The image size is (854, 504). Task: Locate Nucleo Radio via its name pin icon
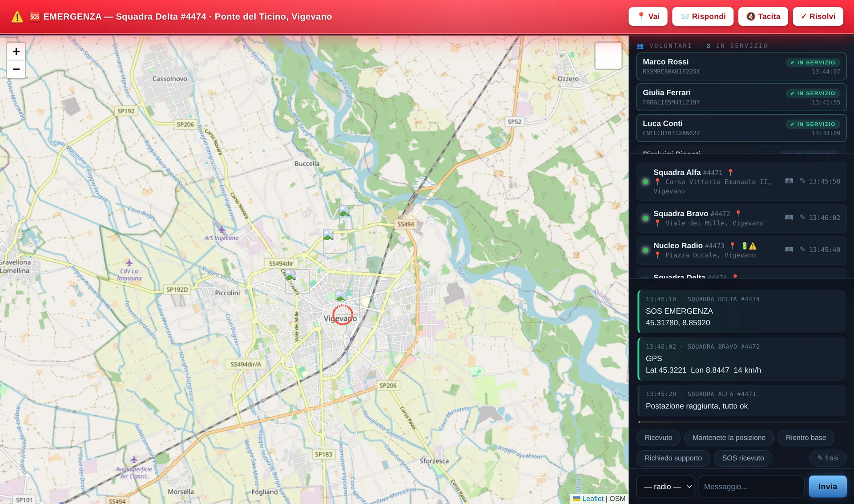733,246
